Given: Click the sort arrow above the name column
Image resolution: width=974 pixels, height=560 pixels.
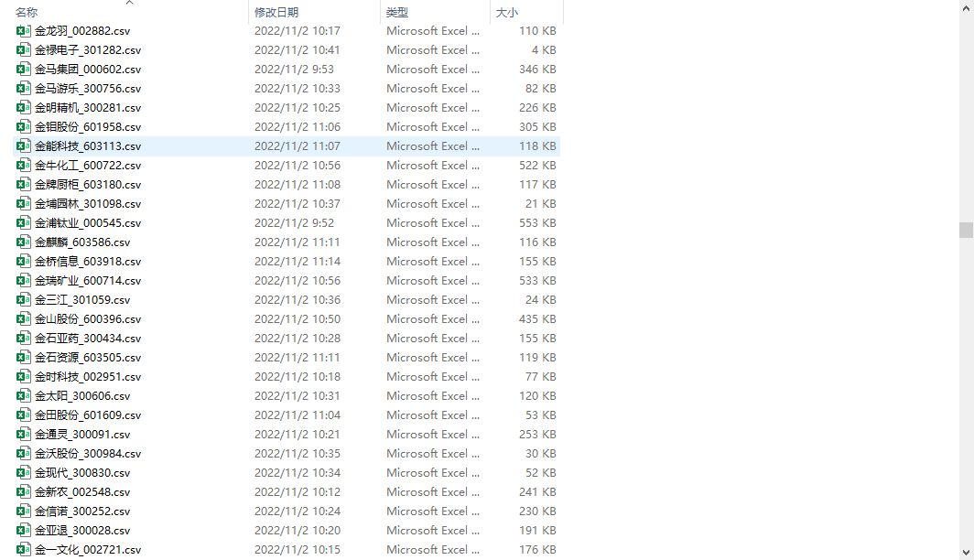Looking at the screenshot, I should [128, 4].
